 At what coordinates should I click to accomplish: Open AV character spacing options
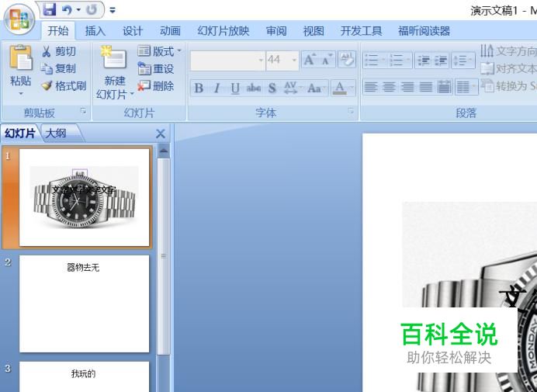tap(292, 88)
